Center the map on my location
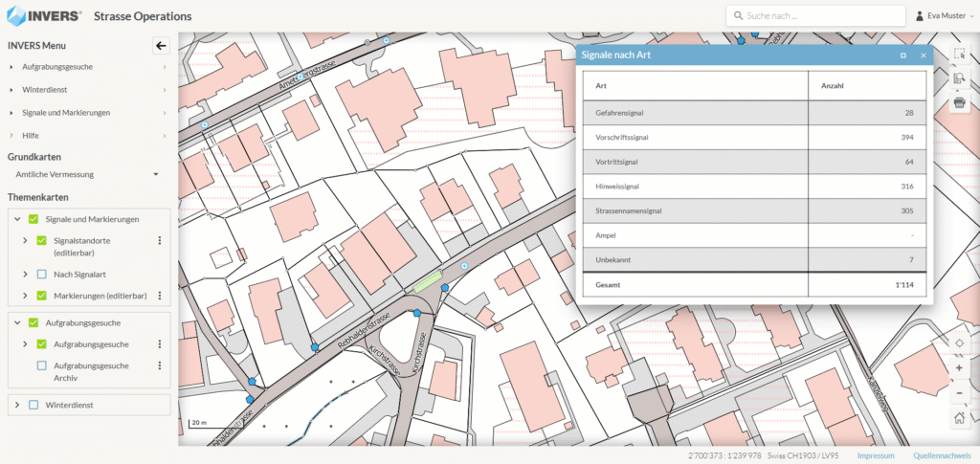Screen dimensions: 980x464 [959, 343]
